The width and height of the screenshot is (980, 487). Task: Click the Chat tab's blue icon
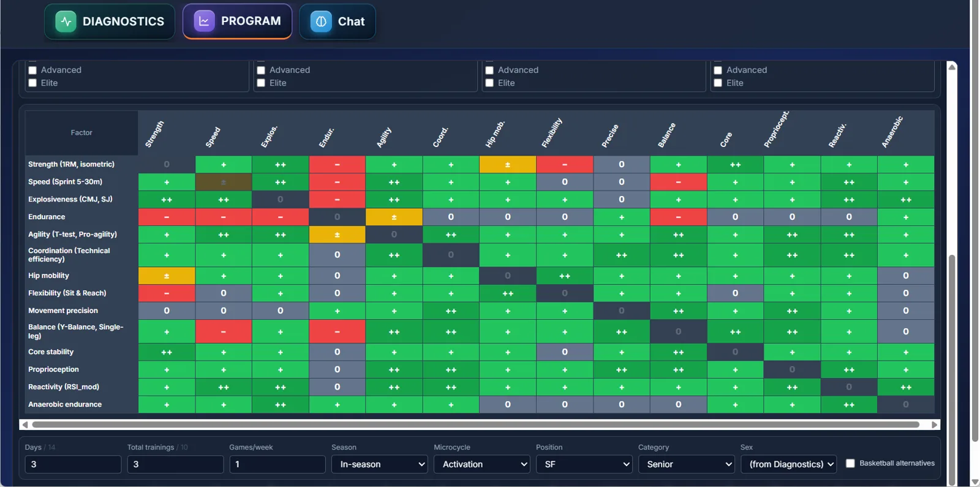(x=321, y=21)
